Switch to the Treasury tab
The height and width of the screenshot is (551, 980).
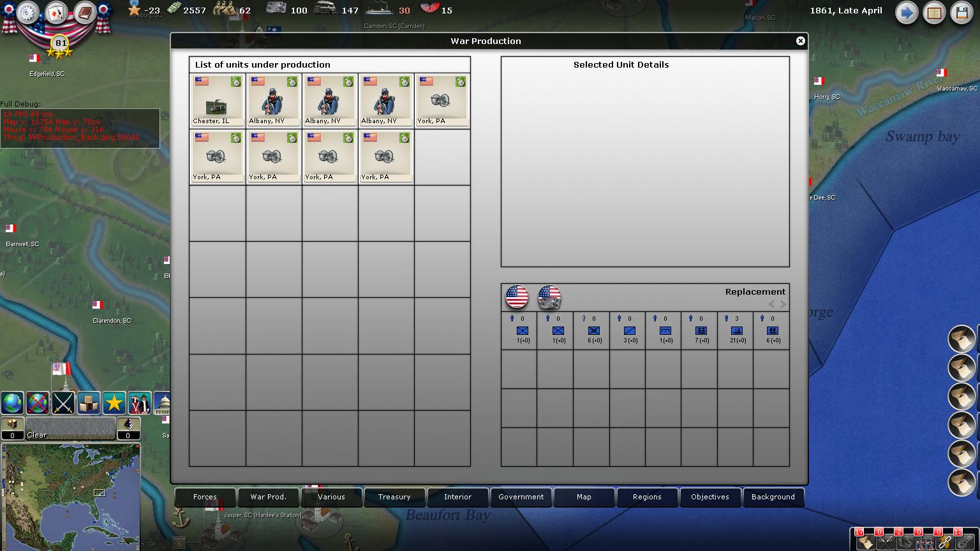(394, 497)
